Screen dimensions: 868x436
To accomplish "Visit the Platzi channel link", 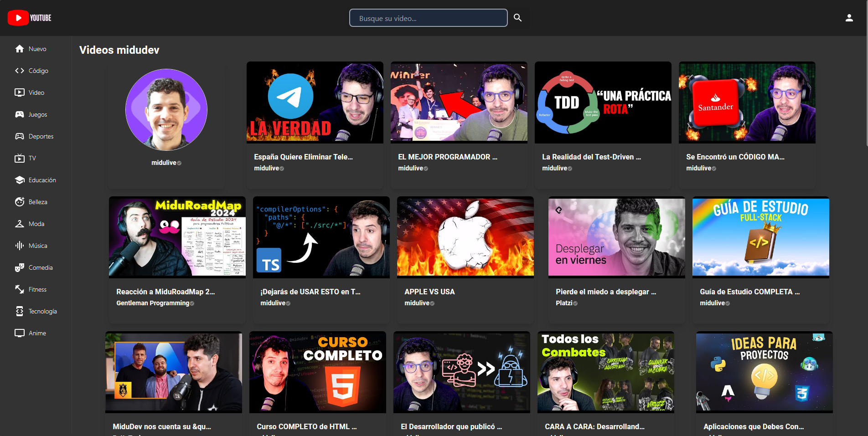I will coord(564,303).
